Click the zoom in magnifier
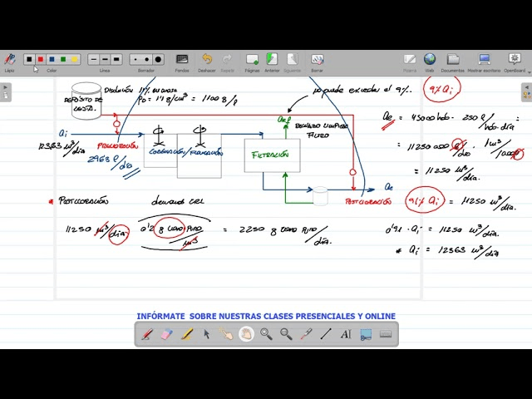 [266, 334]
